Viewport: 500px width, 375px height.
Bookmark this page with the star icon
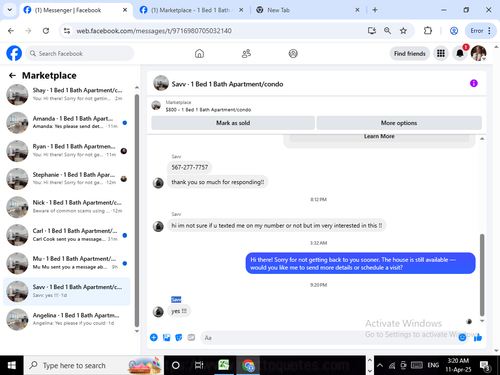point(403,31)
